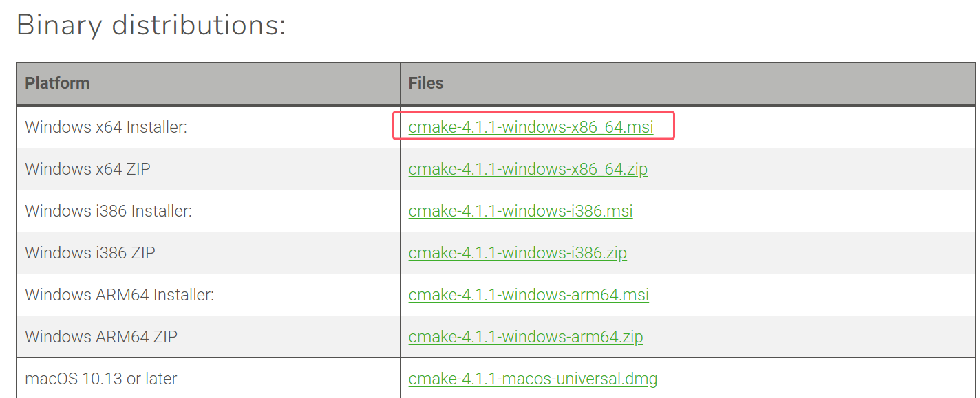
Task: Click blank space beside the i386.msi link
Action: coord(791,211)
